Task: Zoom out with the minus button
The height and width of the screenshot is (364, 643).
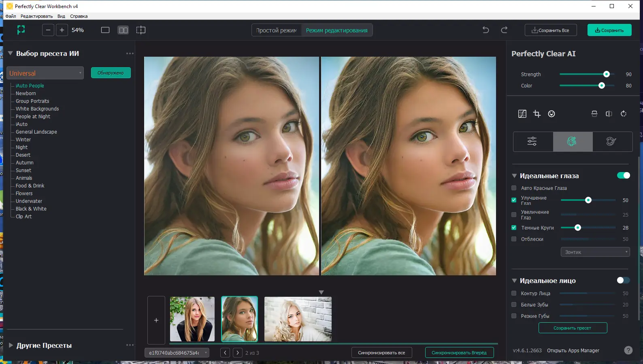Action: [x=48, y=30]
